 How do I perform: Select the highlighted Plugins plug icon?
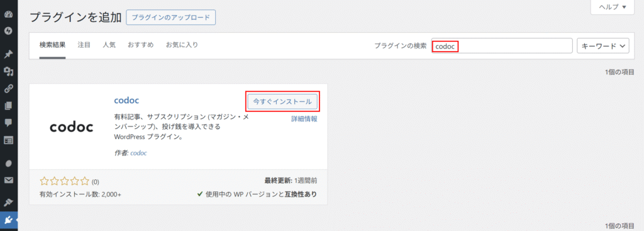coord(9,220)
